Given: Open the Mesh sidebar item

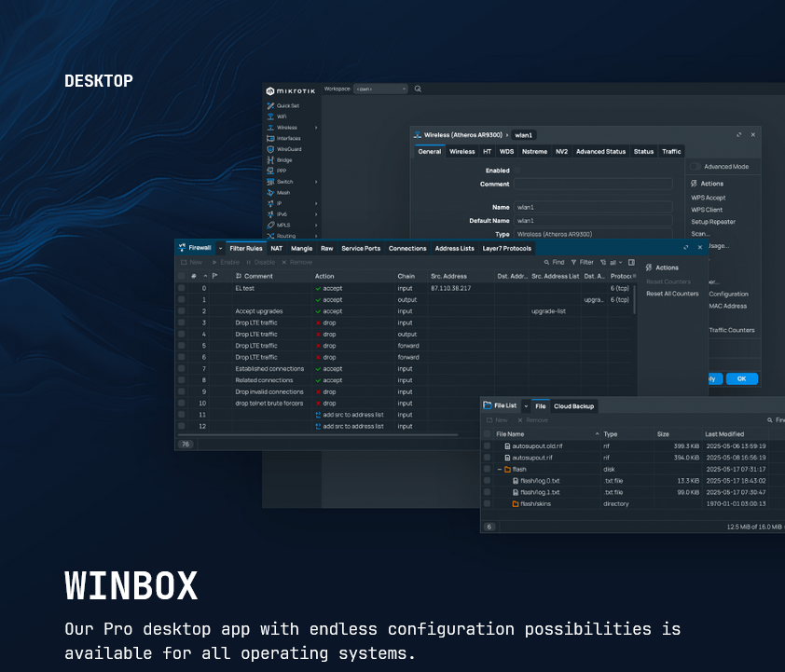Looking at the screenshot, I should point(279,193).
